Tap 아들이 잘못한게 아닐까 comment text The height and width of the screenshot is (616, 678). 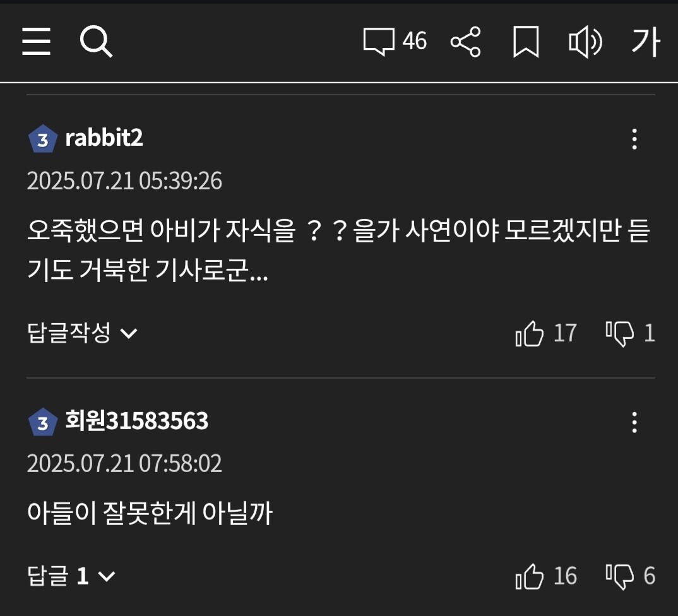pyautogui.click(x=150, y=514)
